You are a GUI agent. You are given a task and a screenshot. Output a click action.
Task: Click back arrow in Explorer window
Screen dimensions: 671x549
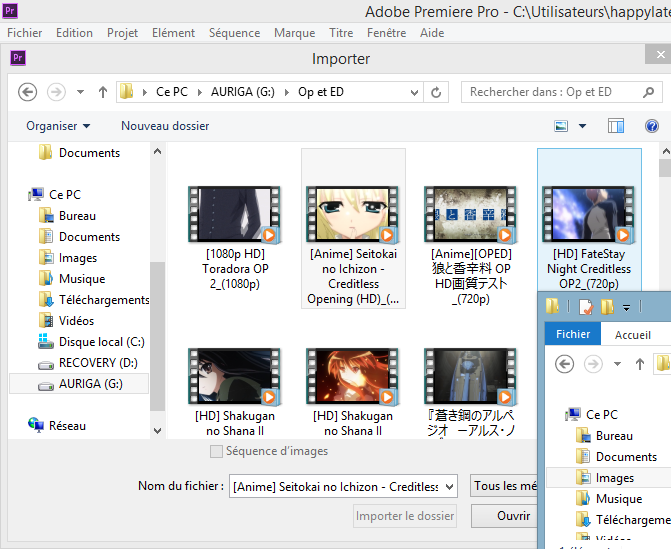564,364
